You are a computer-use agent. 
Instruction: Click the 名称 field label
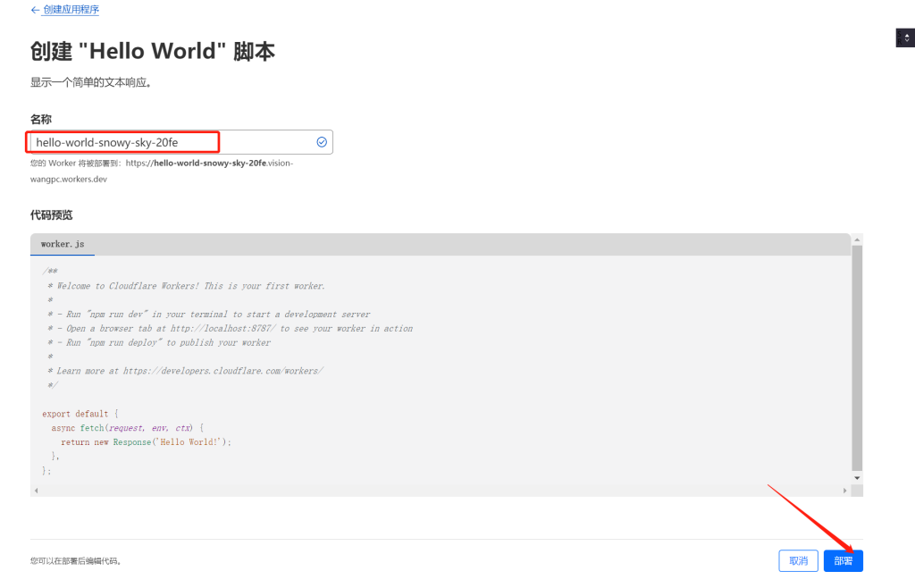click(41, 119)
